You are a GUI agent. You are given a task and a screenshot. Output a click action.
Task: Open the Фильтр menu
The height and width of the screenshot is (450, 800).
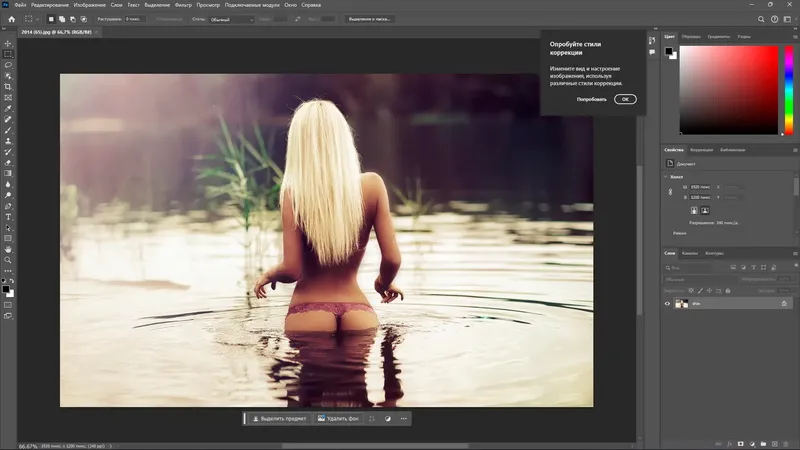pos(183,5)
